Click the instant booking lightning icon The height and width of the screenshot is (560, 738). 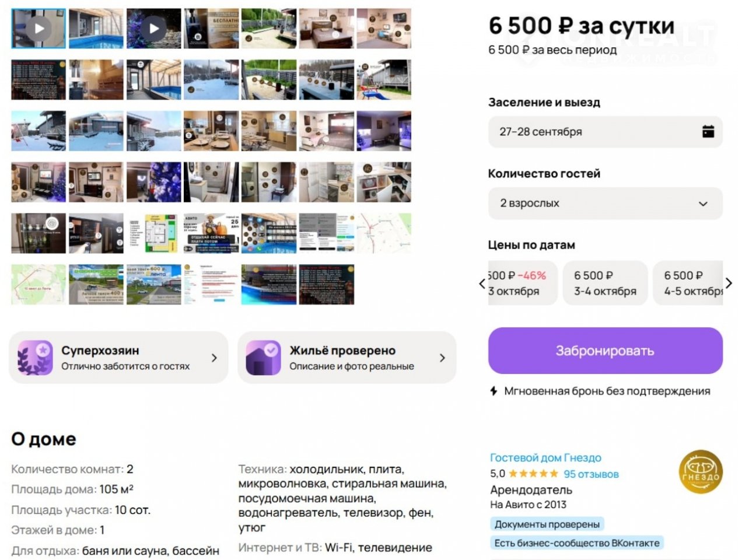tap(494, 391)
